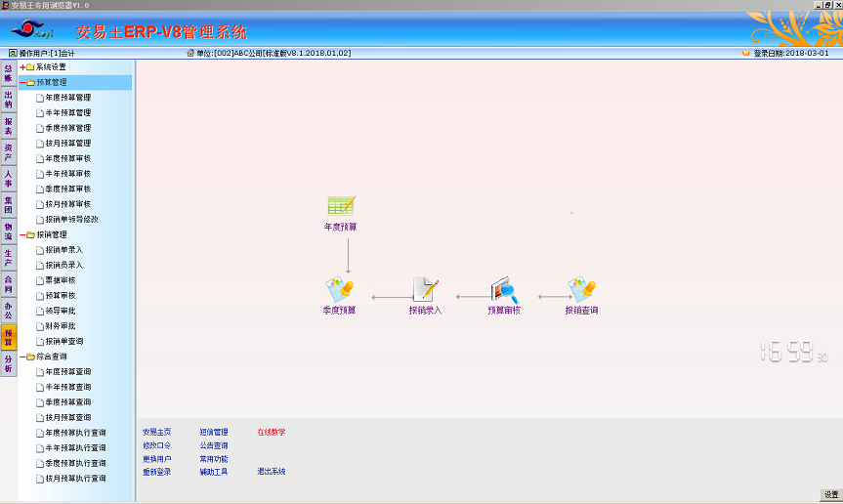Viewport: 843px width, 504px height.
Task: Click the 更换用户 link
Action: (157, 459)
